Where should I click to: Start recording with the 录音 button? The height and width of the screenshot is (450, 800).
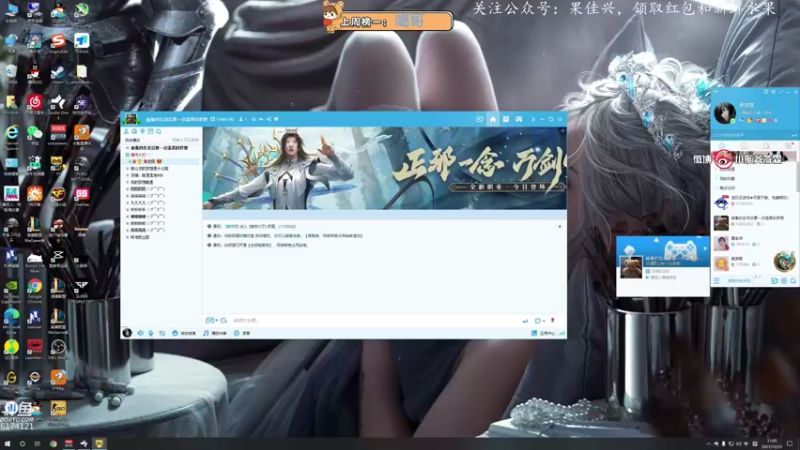click(242, 333)
